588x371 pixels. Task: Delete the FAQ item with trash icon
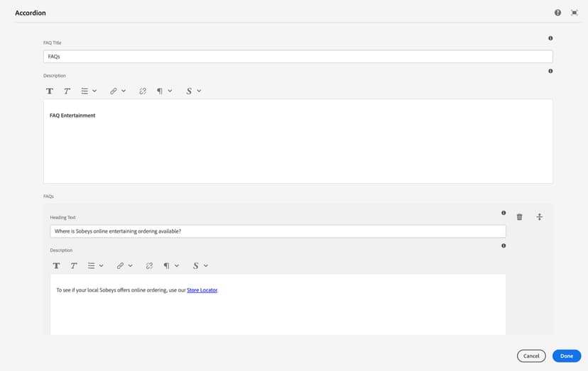click(519, 217)
